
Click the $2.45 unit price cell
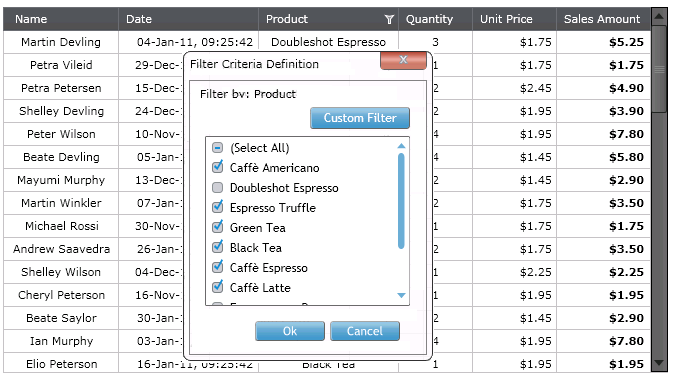click(514, 88)
